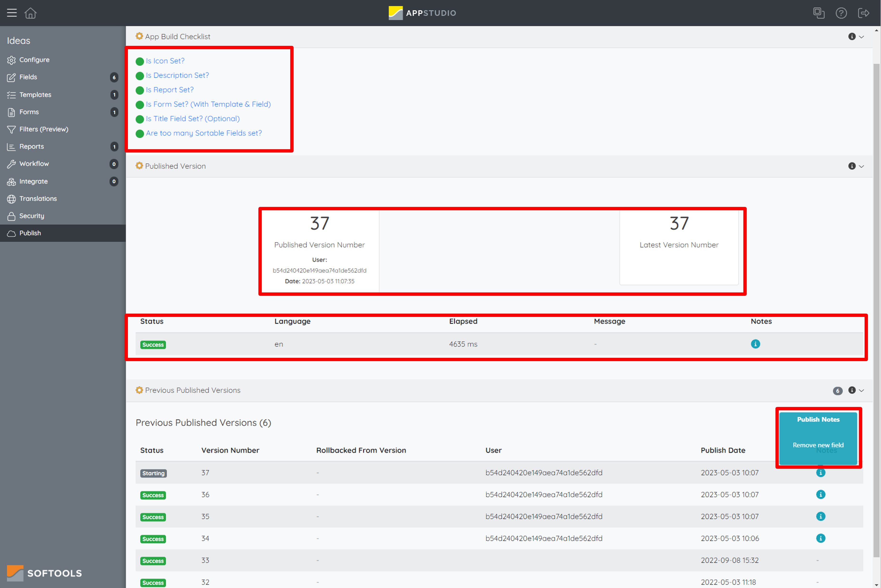Open the Workflow menu item

click(63, 164)
